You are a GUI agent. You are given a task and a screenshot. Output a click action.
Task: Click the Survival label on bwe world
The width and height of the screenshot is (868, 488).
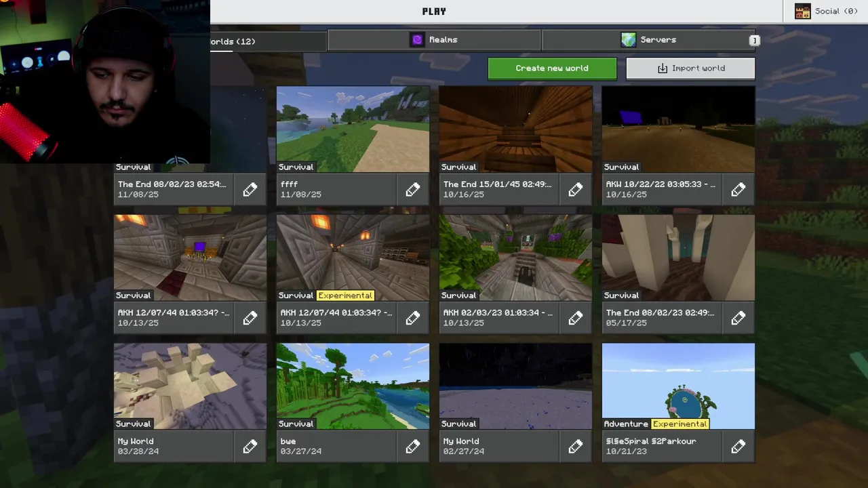(296, 424)
